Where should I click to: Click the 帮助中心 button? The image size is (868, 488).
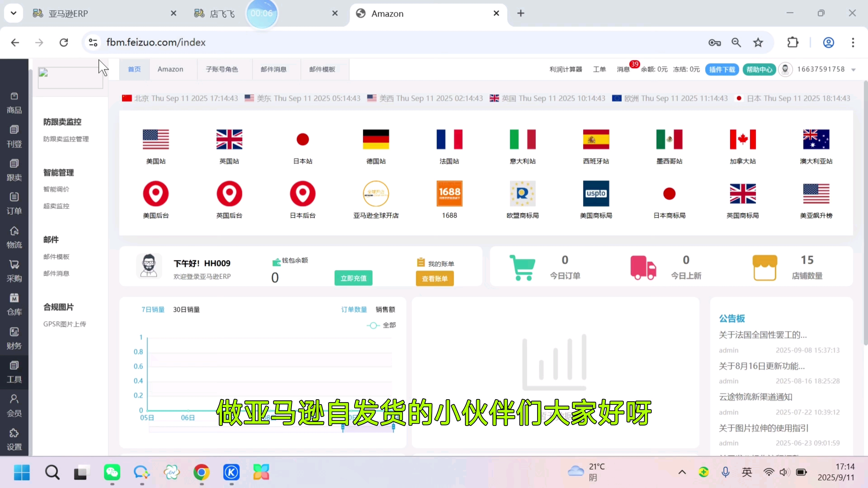(x=759, y=69)
